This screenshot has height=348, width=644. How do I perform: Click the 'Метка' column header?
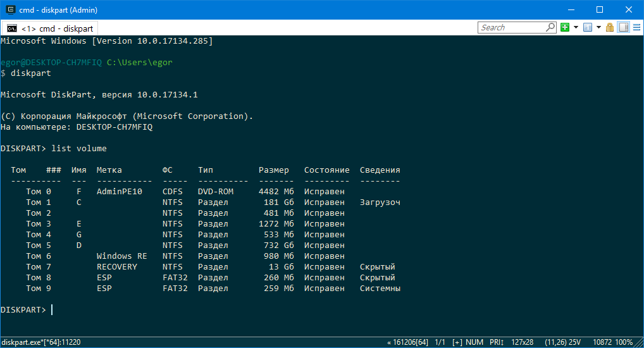pos(109,170)
